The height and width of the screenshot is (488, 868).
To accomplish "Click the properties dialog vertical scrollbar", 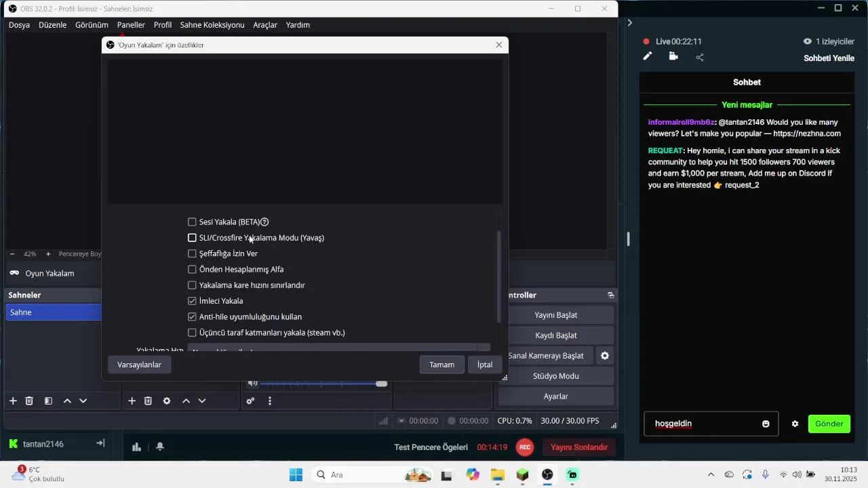I will 499,277.
